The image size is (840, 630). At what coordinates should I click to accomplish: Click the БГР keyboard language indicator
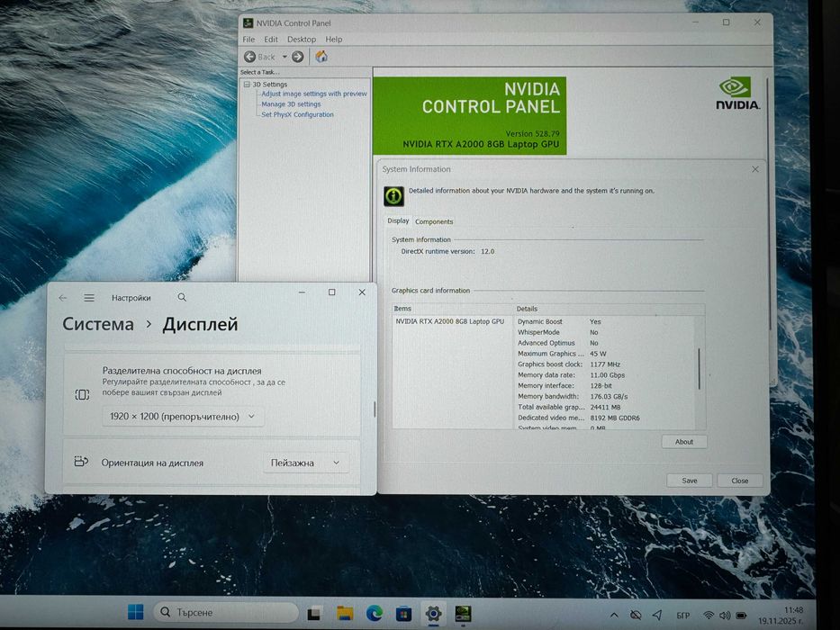click(x=683, y=616)
